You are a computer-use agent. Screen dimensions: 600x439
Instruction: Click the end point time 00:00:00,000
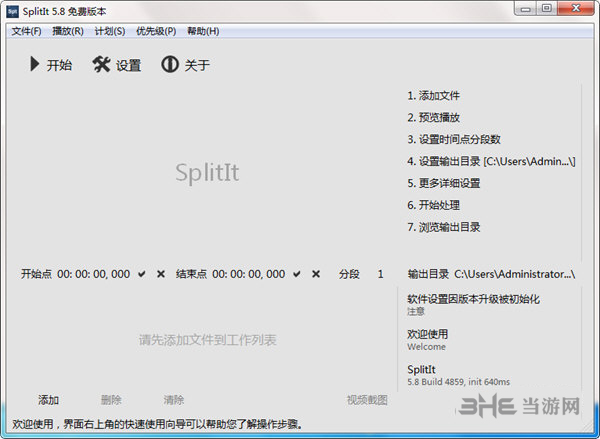[x=249, y=274]
